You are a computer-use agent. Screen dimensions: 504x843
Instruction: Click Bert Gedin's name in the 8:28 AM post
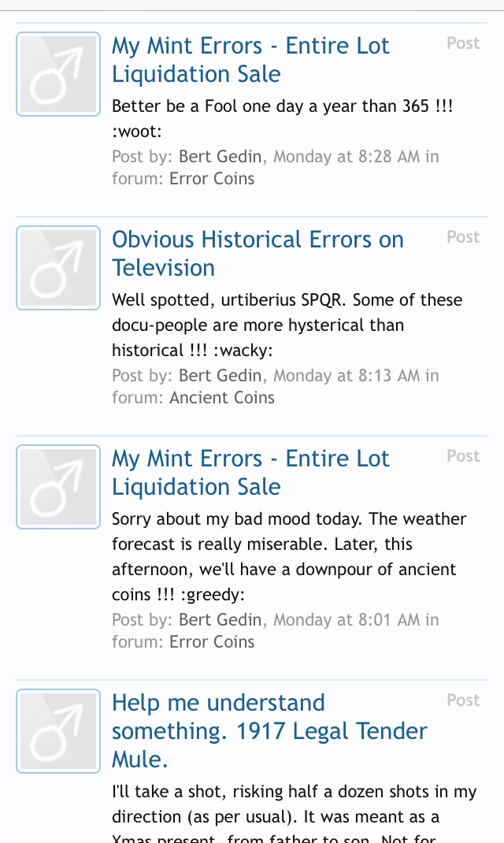(x=220, y=157)
